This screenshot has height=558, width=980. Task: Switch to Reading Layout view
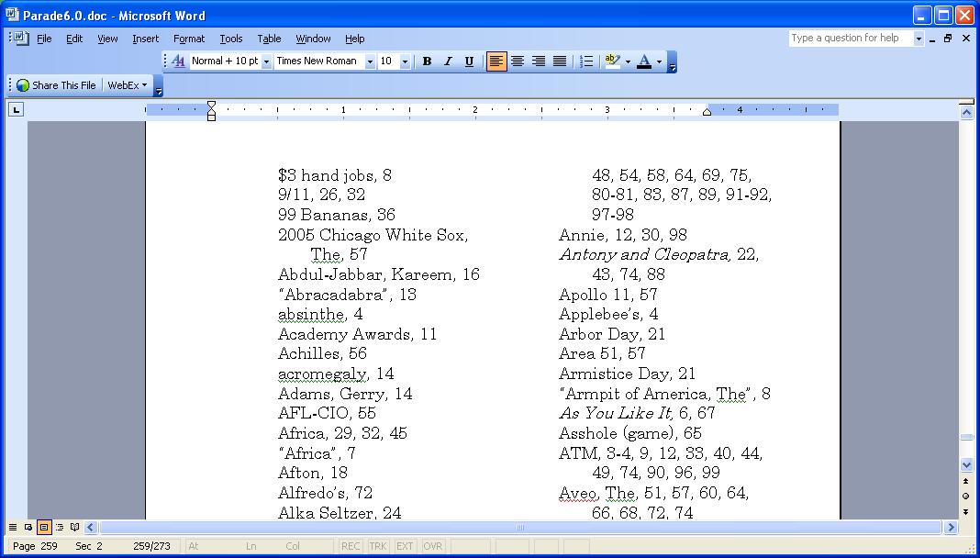pyautogui.click(x=74, y=528)
